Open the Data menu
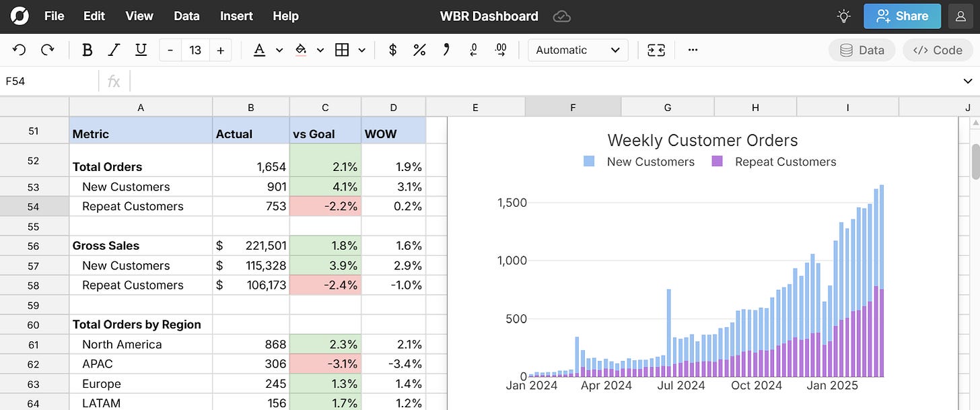980x410 pixels. pos(186,16)
